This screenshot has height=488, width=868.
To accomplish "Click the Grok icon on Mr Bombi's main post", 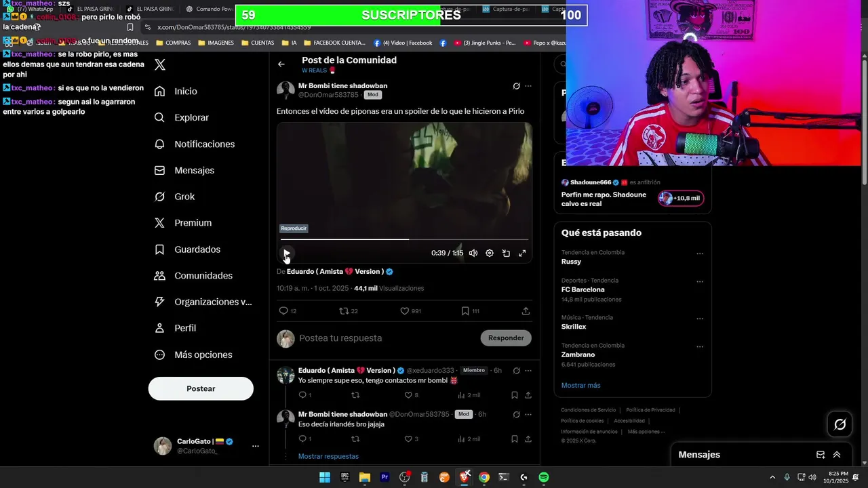I will pyautogui.click(x=516, y=86).
